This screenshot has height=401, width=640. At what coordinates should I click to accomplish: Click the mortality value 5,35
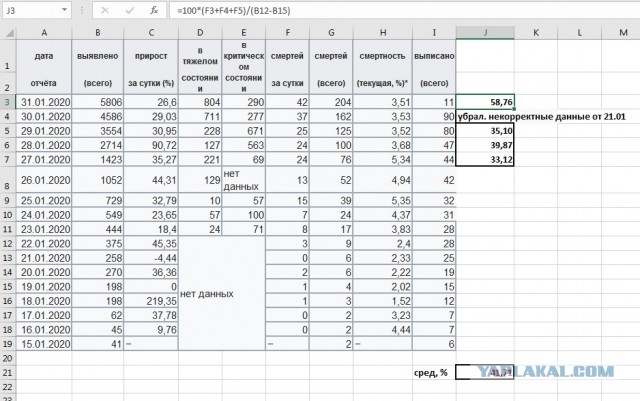pyautogui.click(x=383, y=200)
